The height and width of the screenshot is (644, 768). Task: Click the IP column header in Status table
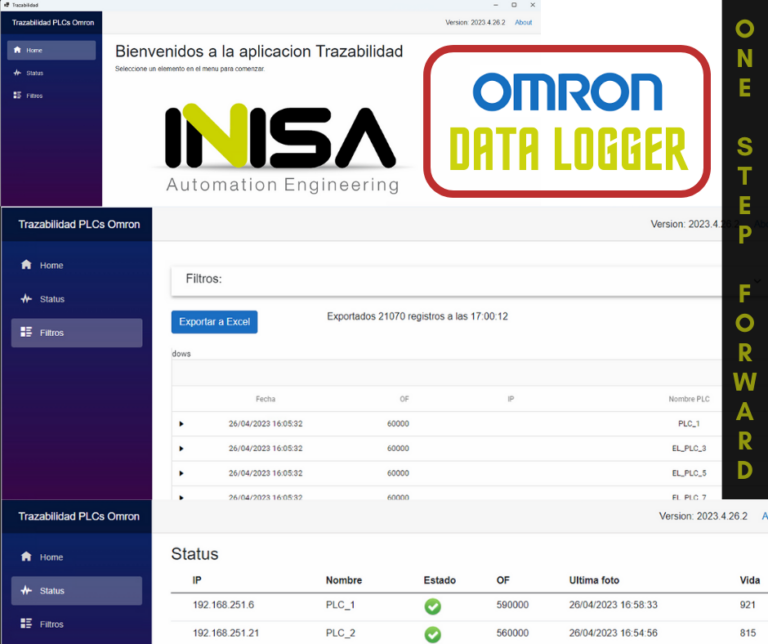click(x=197, y=580)
